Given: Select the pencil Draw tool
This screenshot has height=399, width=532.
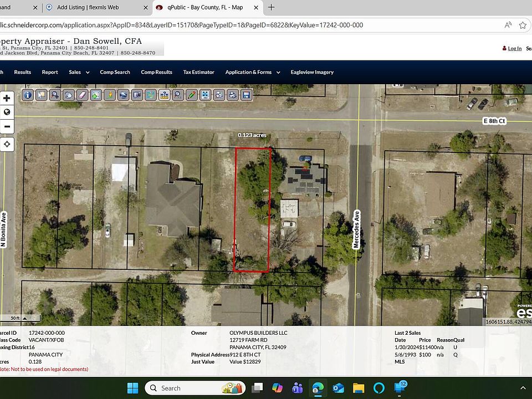Looking at the screenshot, I should pyautogui.click(x=192, y=95).
